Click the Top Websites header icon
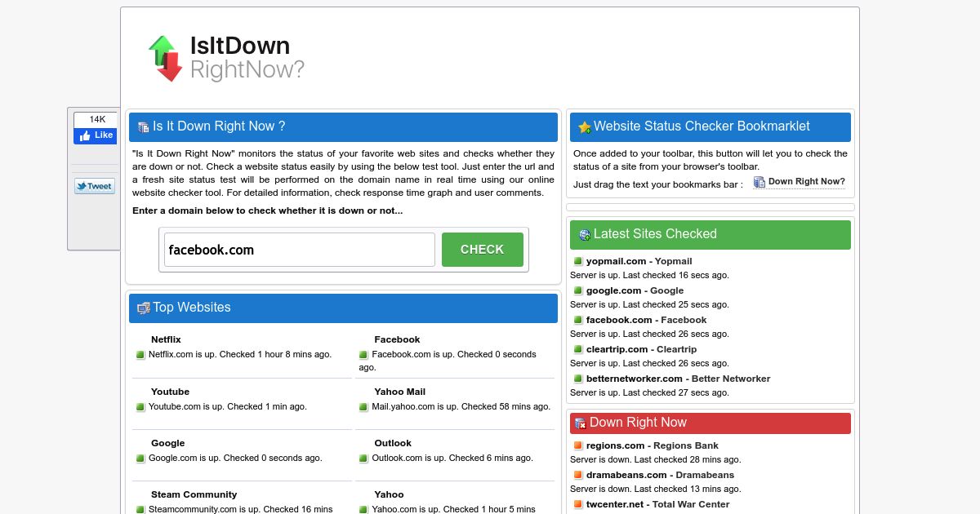This screenshot has width=980, height=514. pyautogui.click(x=143, y=308)
